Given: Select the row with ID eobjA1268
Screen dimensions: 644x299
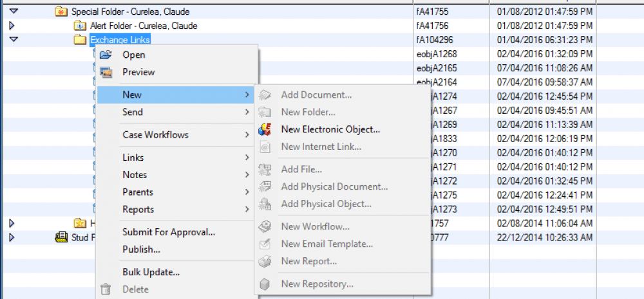Looking at the screenshot, I should click(x=437, y=54).
